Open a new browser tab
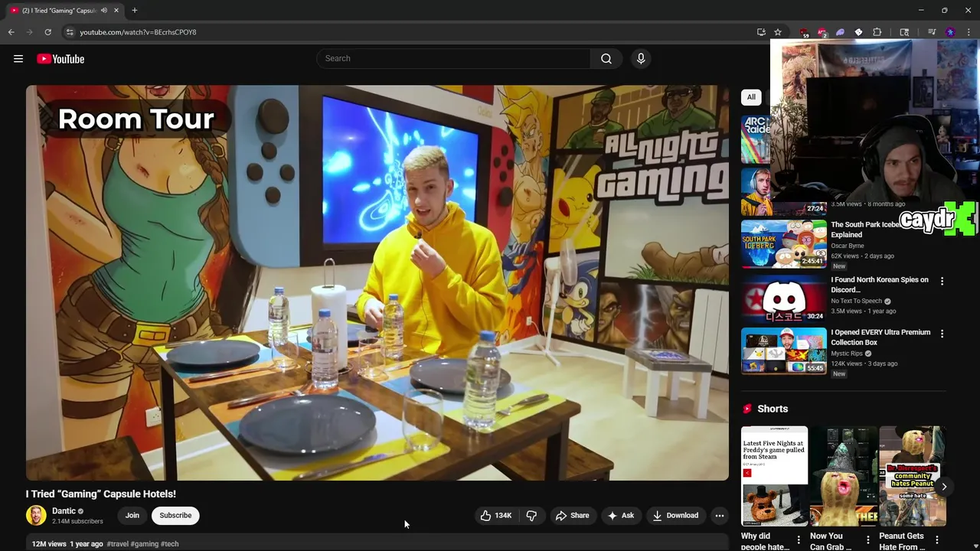The height and width of the screenshot is (551, 980). [135, 11]
